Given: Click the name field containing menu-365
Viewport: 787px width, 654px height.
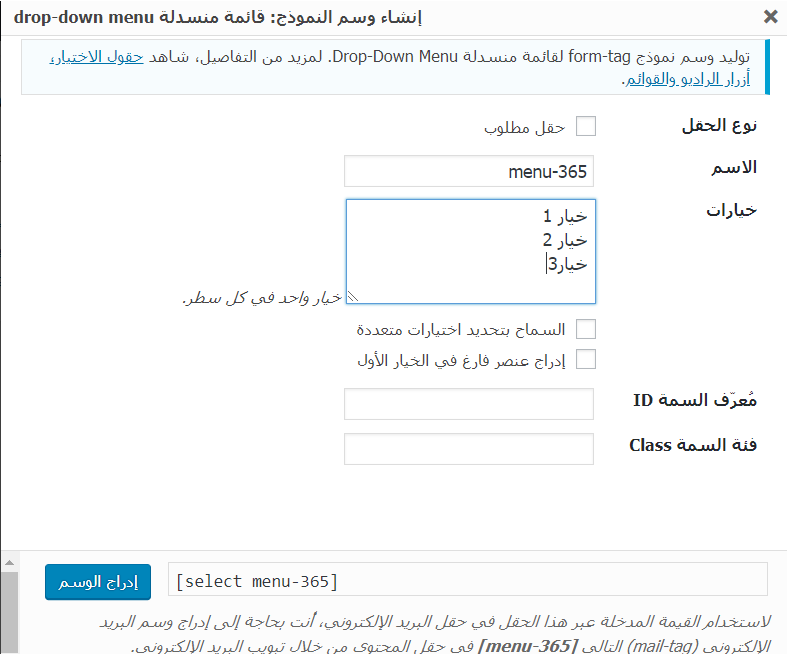Looking at the screenshot, I should coord(468,171).
